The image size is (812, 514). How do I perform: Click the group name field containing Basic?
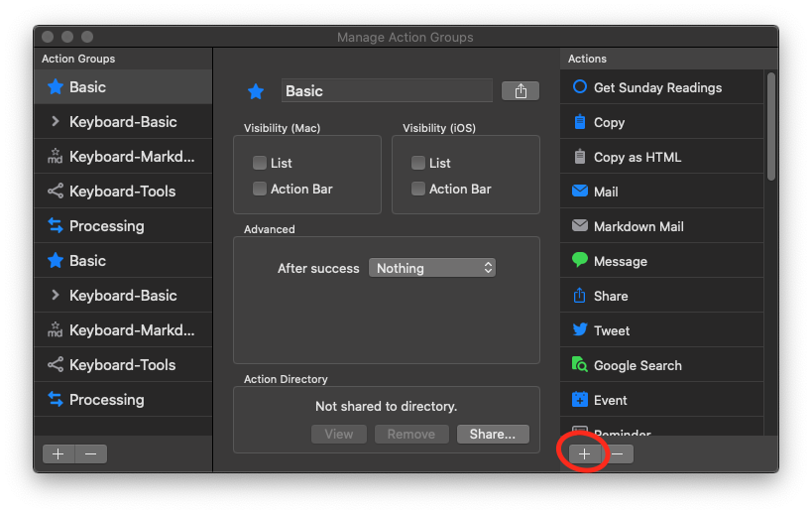pyautogui.click(x=387, y=91)
